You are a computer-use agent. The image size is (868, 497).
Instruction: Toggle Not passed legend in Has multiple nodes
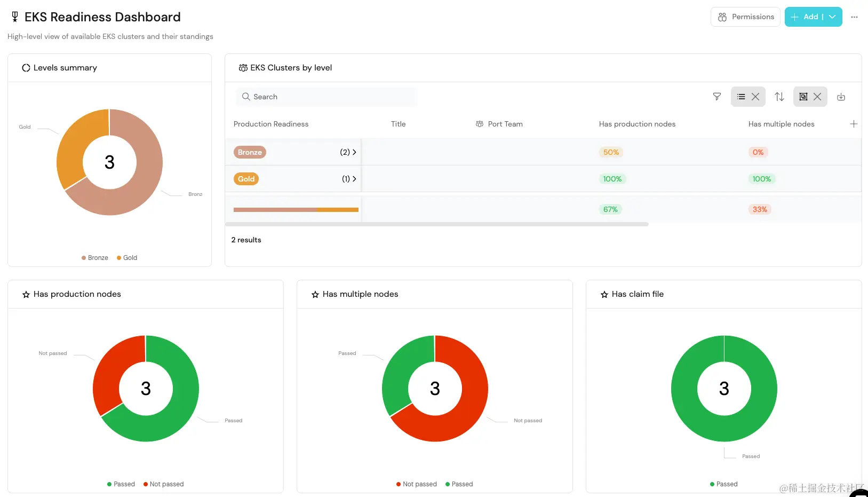click(417, 484)
